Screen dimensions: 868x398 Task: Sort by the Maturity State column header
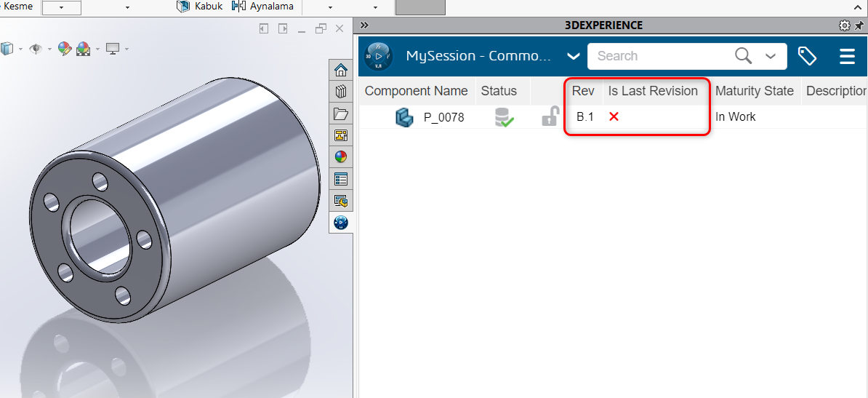point(755,91)
